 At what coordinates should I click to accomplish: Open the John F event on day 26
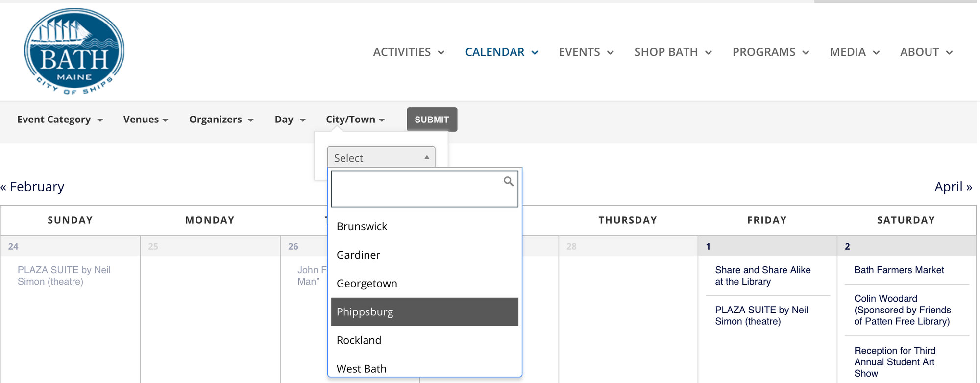[x=312, y=276]
